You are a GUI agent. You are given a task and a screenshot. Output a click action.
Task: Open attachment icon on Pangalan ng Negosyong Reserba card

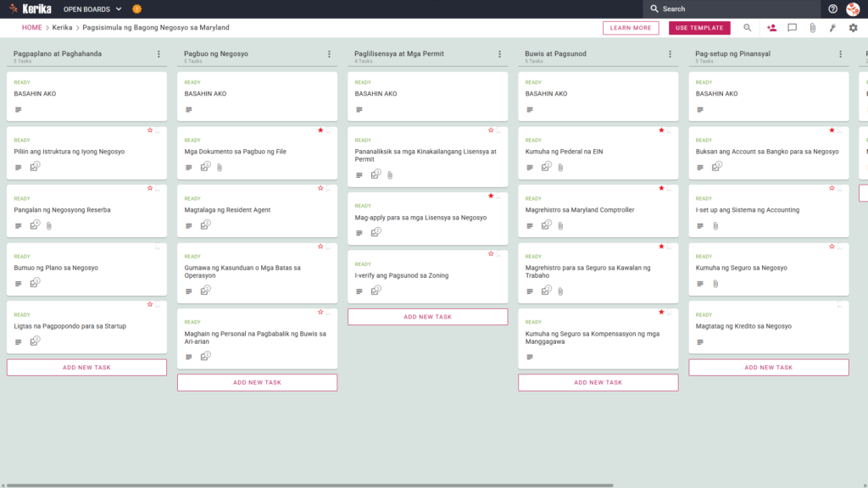tap(48, 225)
